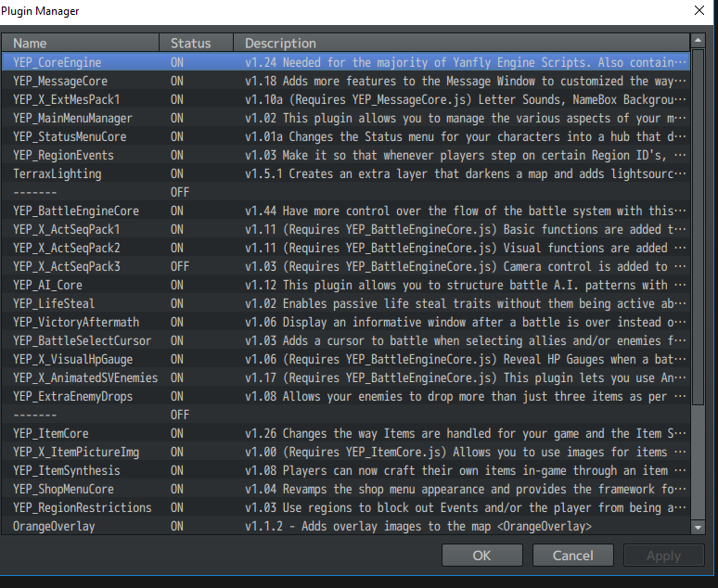The image size is (718, 588).
Task: Select the YEP_StatusMenuCore plugin
Action: coord(346,136)
